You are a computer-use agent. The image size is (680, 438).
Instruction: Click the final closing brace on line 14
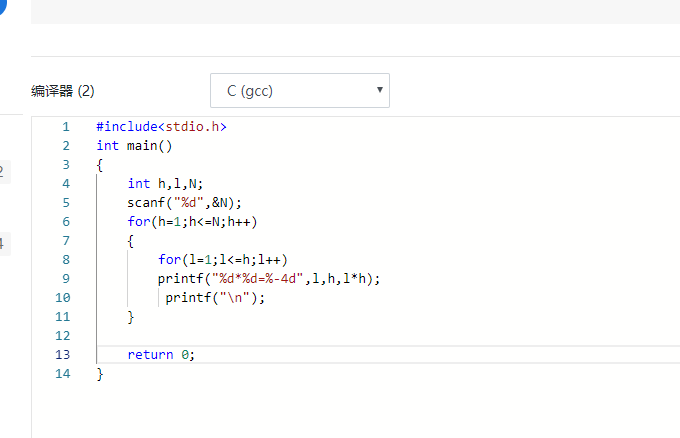pos(100,374)
